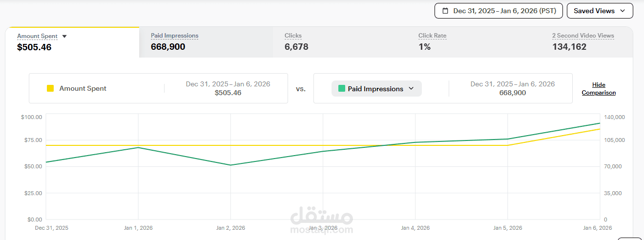Screen dimensions: 644x240
Task: Click the chevron icon beside Saved Views
Action: tap(623, 11)
